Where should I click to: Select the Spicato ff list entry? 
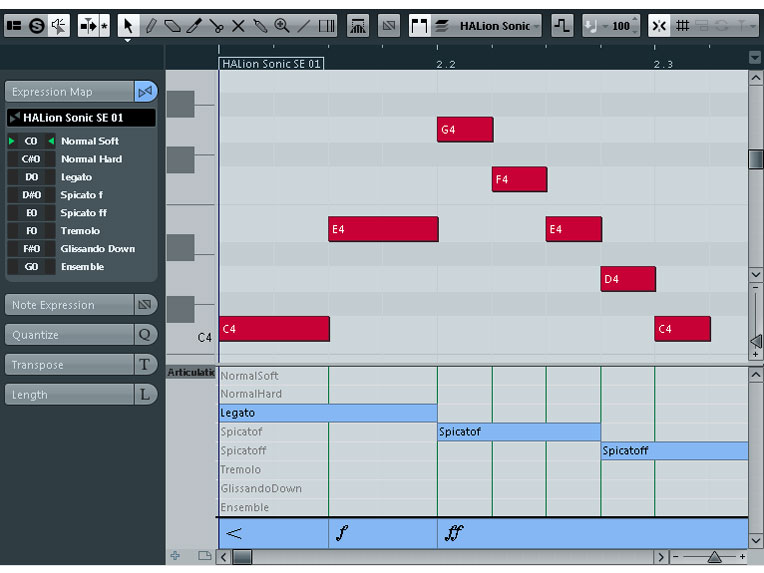(x=81, y=213)
